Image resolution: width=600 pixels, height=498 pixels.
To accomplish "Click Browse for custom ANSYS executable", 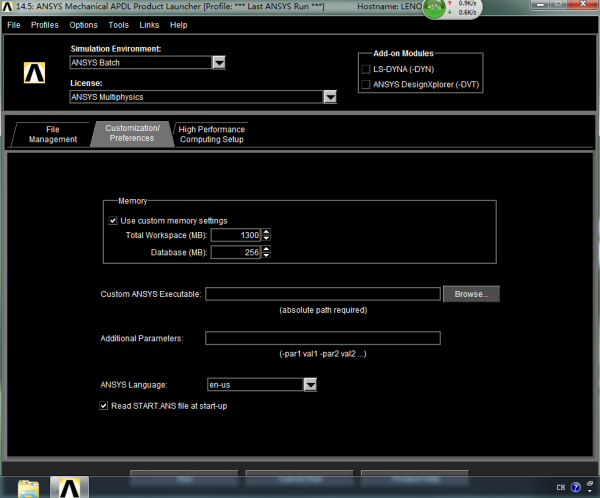I will pyautogui.click(x=471, y=294).
